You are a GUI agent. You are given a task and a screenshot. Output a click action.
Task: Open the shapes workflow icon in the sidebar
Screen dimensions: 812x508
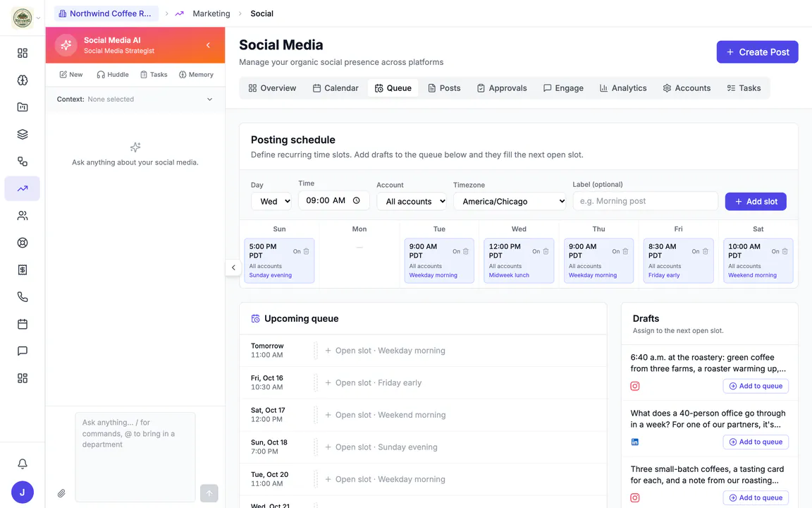pyautogui.click(x=23, y=161)
